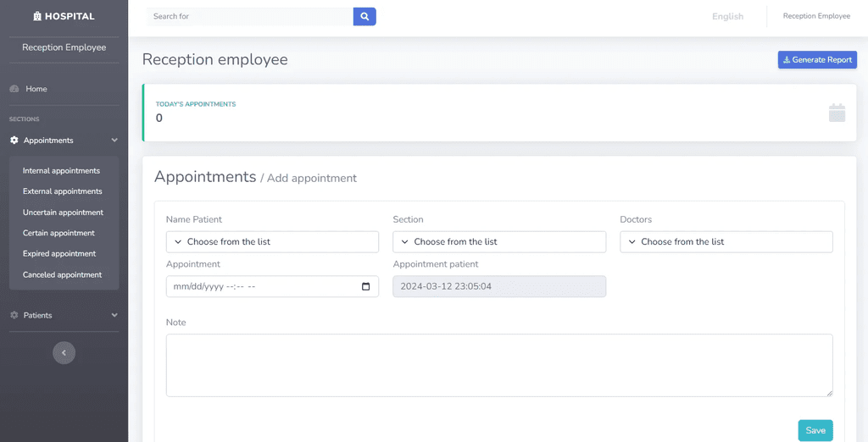Click the English language link

(727, 17)
